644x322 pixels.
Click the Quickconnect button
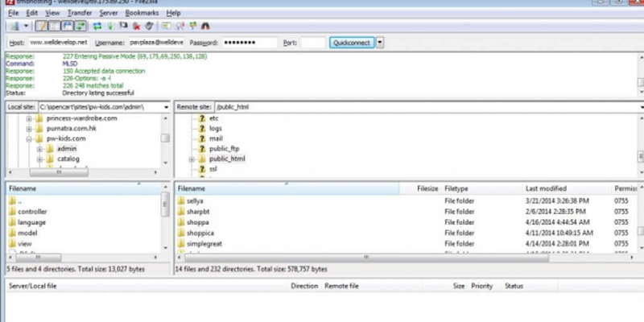click(351, 42)
